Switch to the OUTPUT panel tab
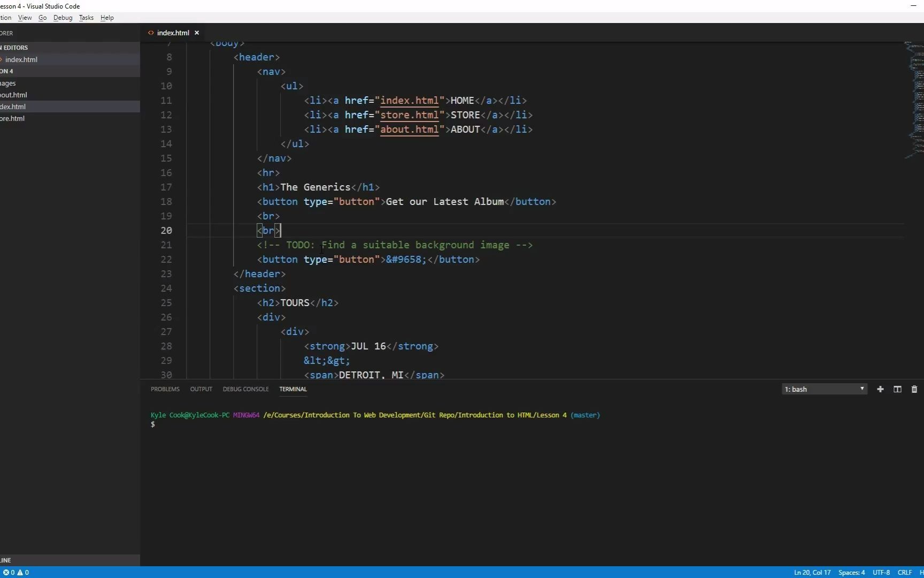Screen dimensions: 924x578 pyautogui.click(x=201, y=389)
